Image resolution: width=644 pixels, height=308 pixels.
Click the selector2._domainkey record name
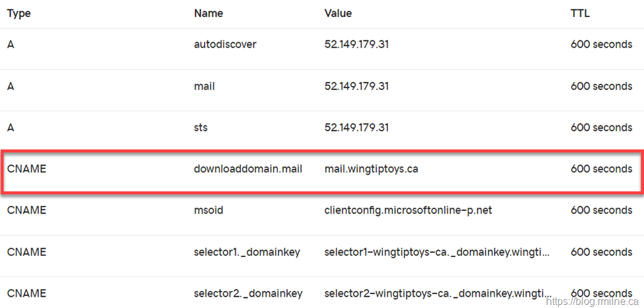(x=248, y=294)
